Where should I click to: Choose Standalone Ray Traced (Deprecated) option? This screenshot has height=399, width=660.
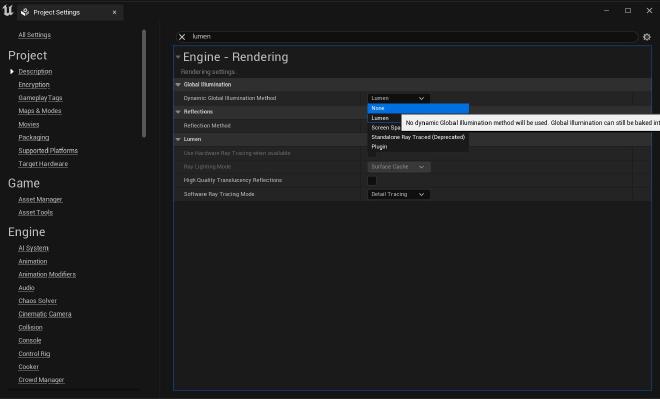coord(418,137)
